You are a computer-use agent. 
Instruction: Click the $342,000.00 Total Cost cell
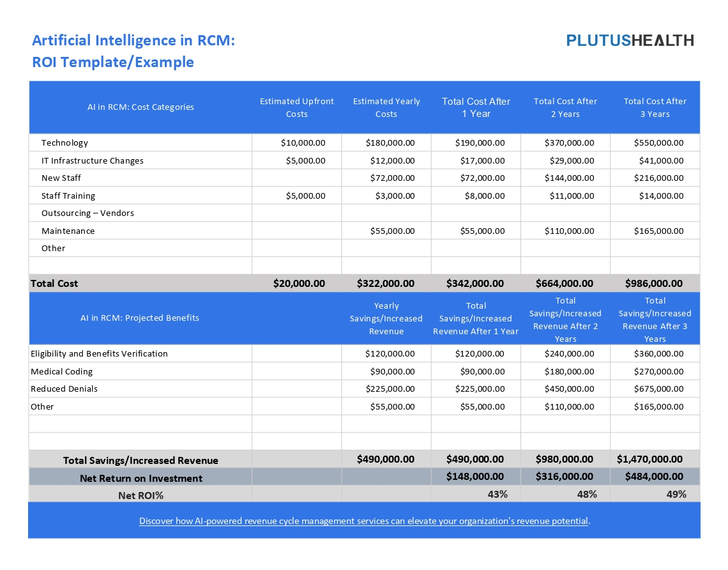coord(476,283)
